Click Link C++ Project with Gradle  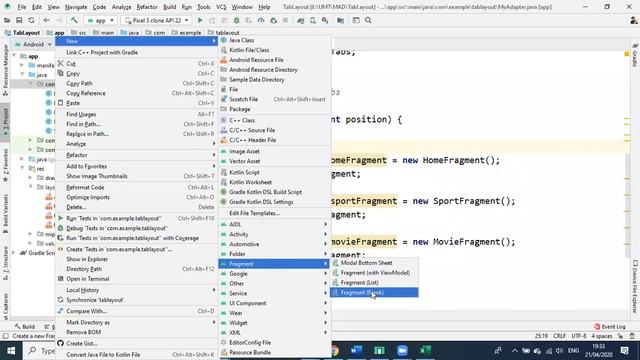coord(137,52)
